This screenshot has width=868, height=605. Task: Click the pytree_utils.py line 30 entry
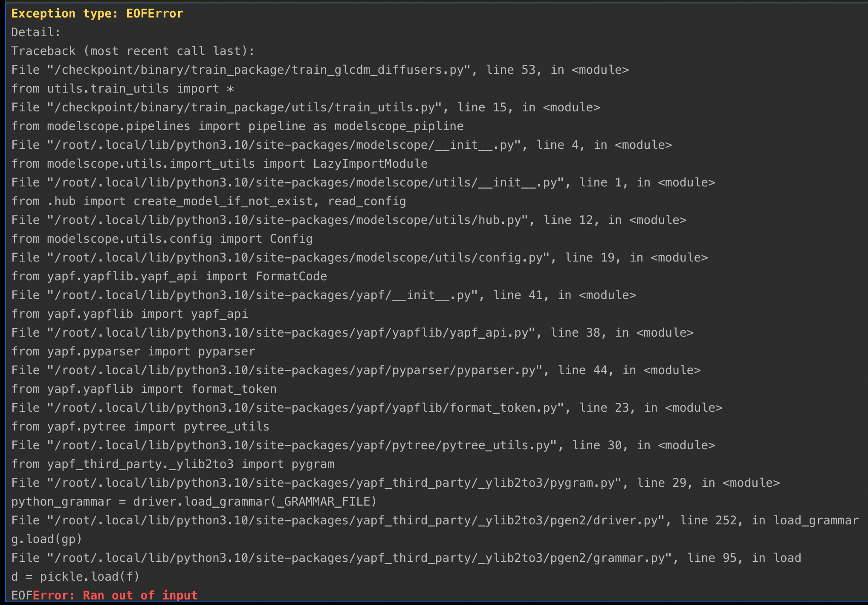(363, 445)
